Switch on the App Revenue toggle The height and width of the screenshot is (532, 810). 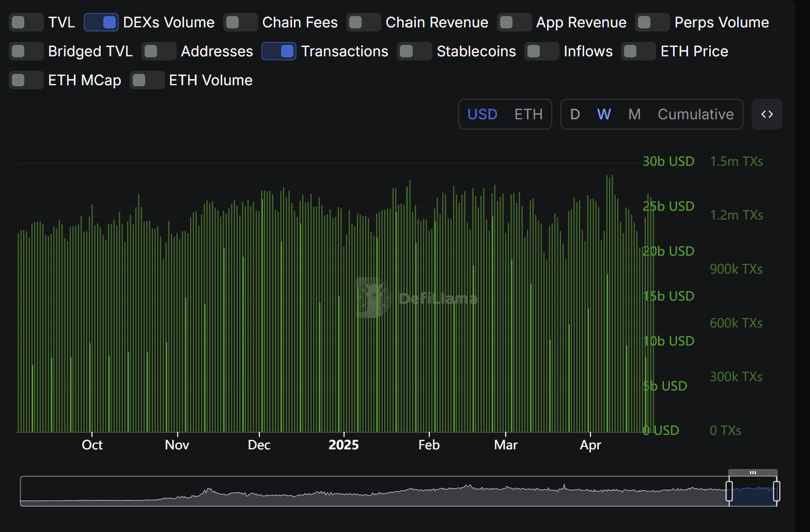pyautogui.click(x=514, y=23)
